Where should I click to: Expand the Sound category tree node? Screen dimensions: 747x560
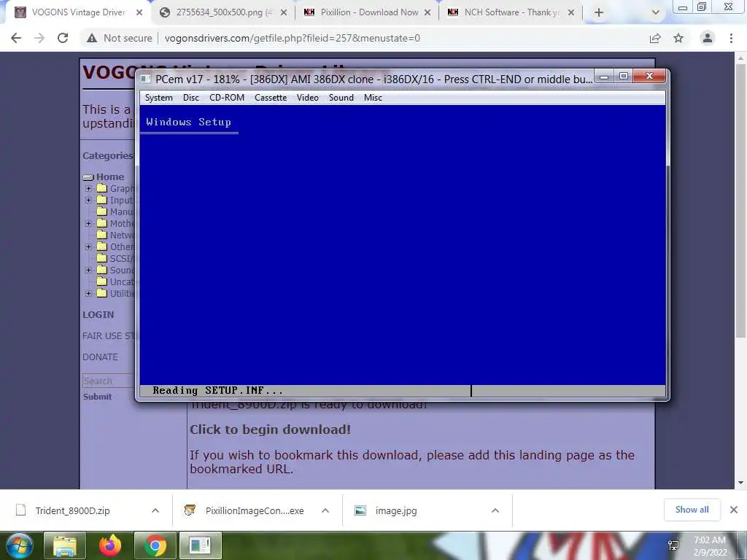pos(88,270)
